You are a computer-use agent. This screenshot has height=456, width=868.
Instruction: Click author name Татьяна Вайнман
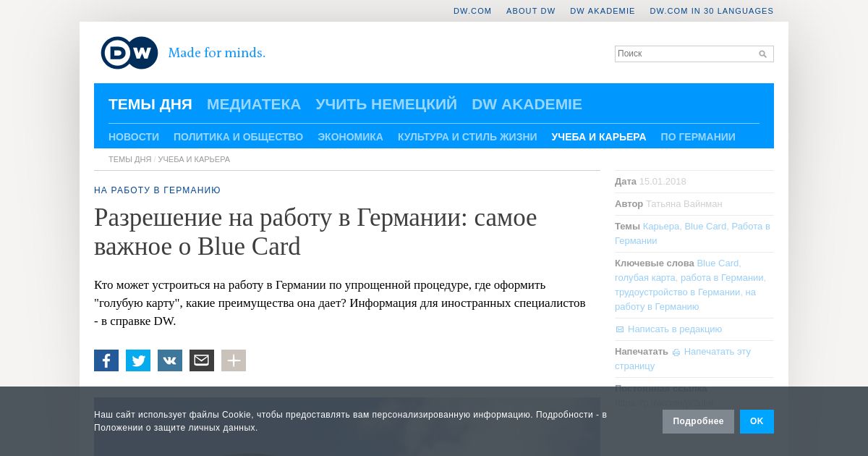tap(684, 204)
